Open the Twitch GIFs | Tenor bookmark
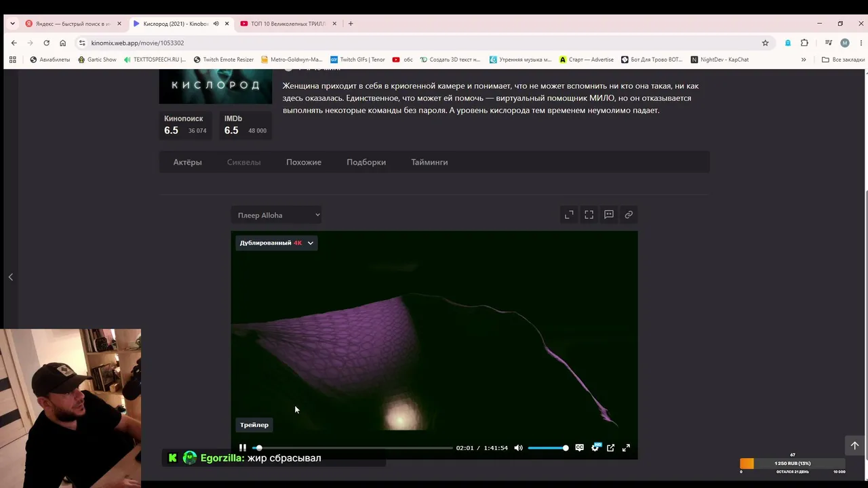868x488 pixels. point(357,60)
